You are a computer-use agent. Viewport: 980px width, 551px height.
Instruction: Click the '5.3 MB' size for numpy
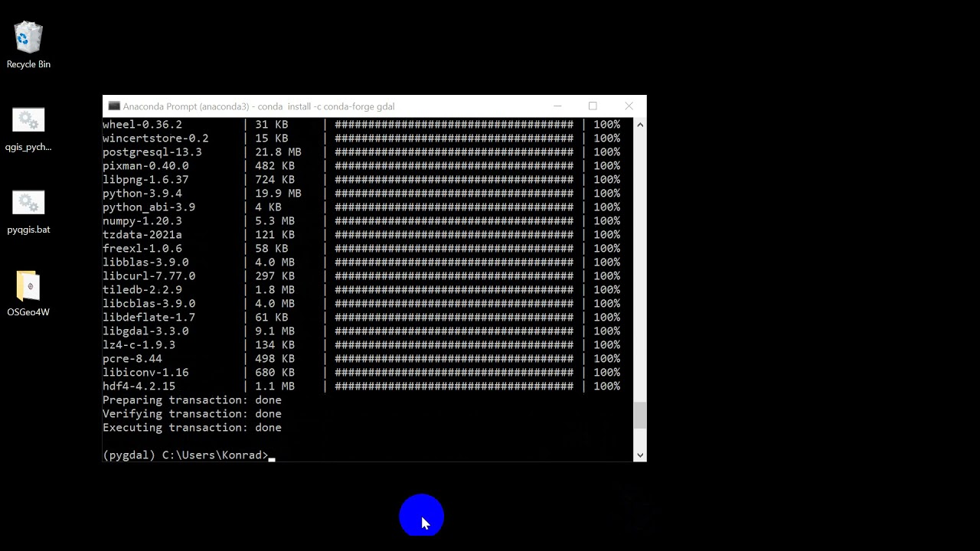pyautogui.click(x=275, y=221)
